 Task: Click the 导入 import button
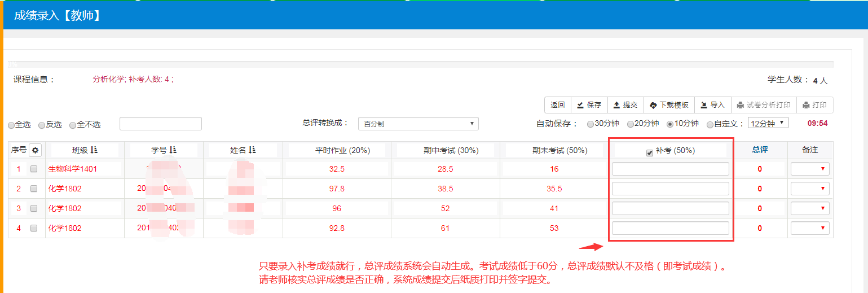712,105
